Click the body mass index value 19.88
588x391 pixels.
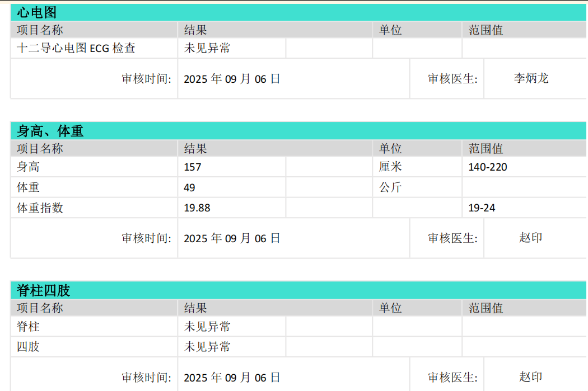(197, 208)
